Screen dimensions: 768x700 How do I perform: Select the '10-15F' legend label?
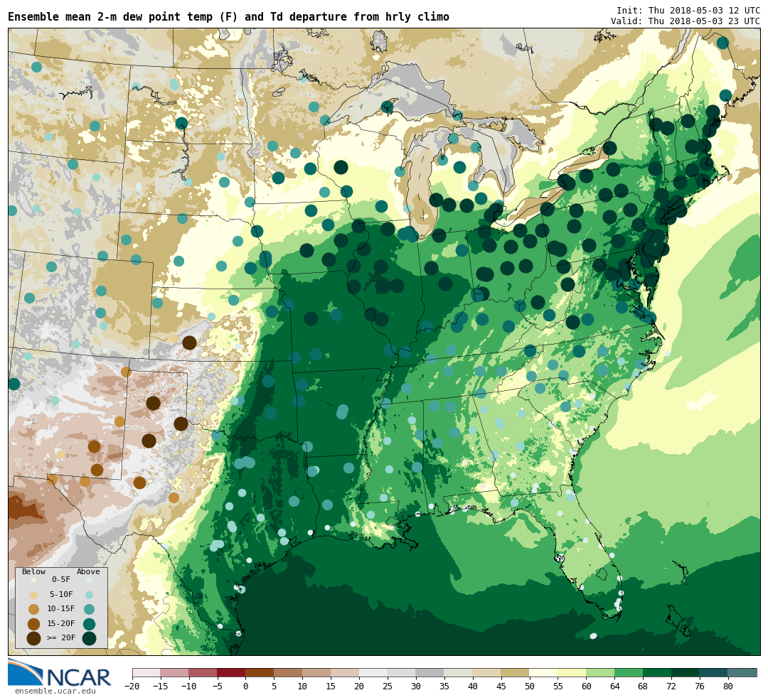click(x=60, y=609)
